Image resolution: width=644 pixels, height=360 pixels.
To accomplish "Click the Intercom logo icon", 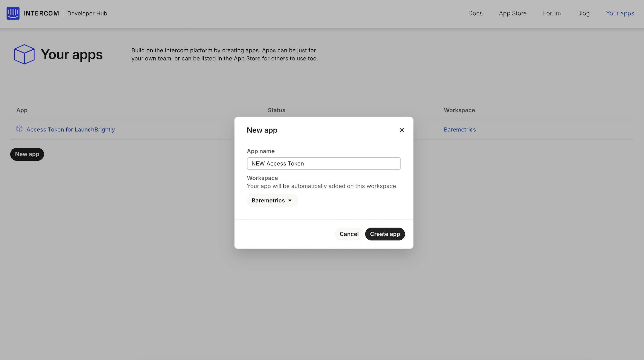I will (x=13, y=13).
